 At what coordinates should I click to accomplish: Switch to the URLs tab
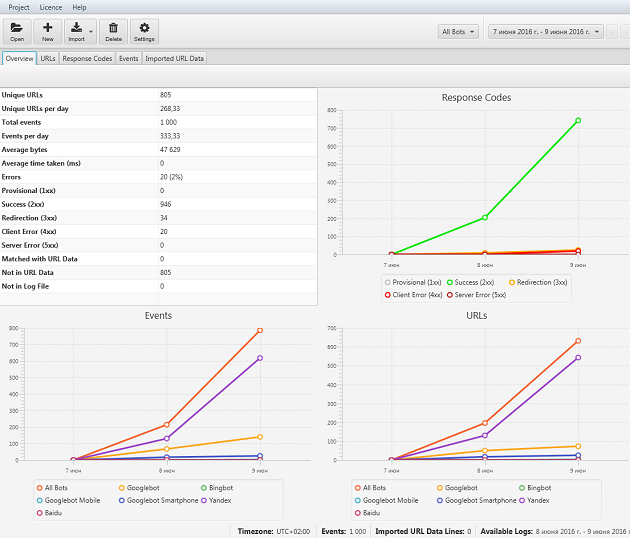[x=48, y=58]
